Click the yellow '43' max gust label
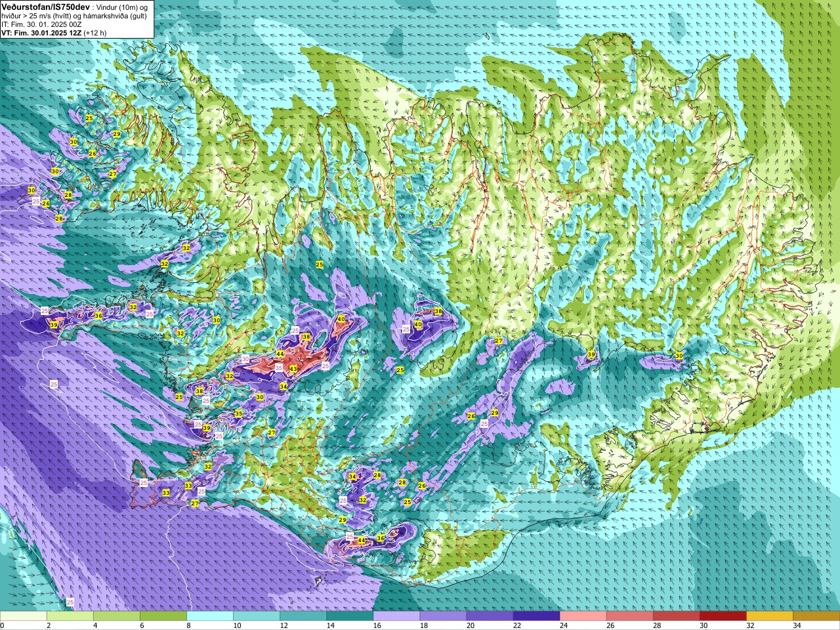 [293, 369]
